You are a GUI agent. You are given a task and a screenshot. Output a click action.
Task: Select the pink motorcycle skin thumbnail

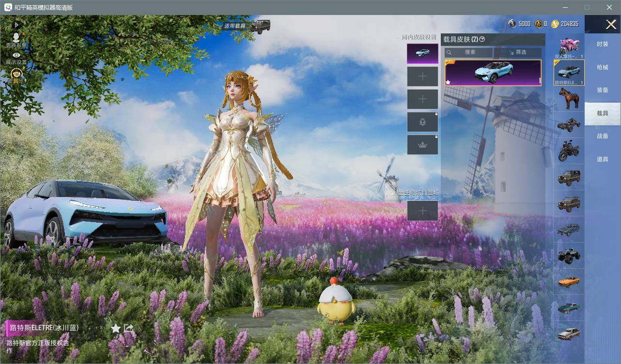tap(569, 46)
